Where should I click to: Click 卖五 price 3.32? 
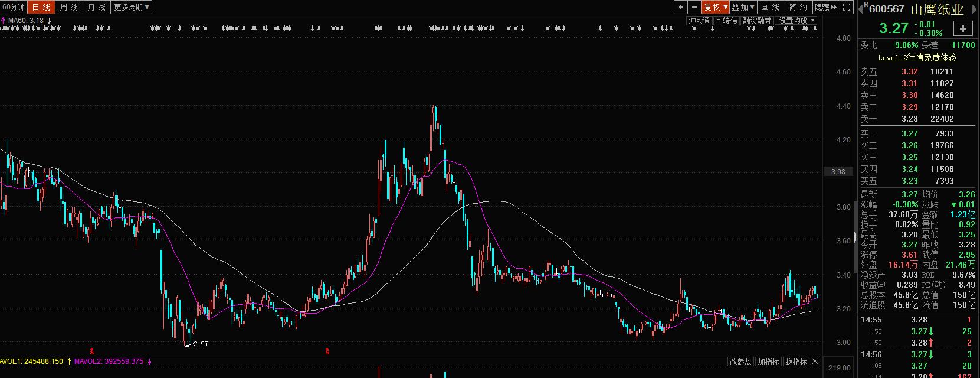909,71
